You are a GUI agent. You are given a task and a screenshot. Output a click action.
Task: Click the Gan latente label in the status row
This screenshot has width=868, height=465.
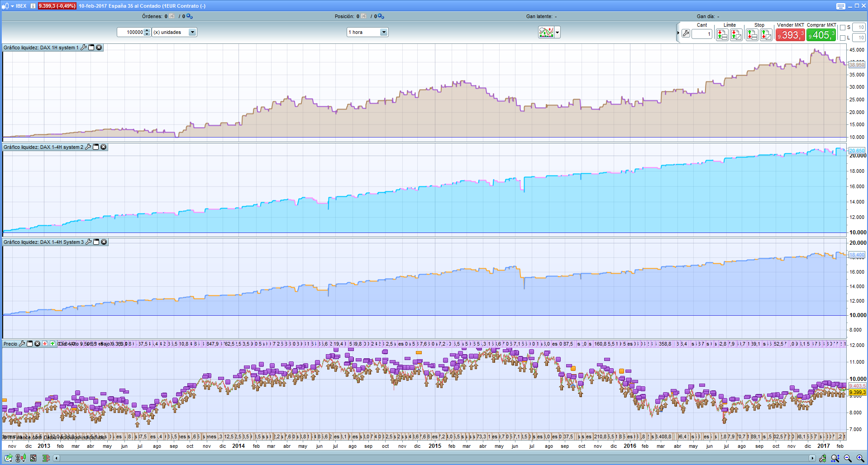539,16
